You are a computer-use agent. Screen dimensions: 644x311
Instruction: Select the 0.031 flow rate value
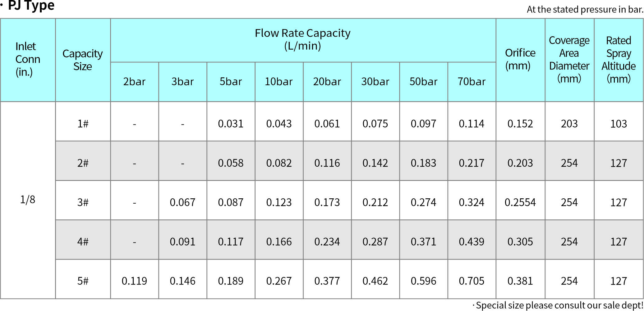(231, 124)
